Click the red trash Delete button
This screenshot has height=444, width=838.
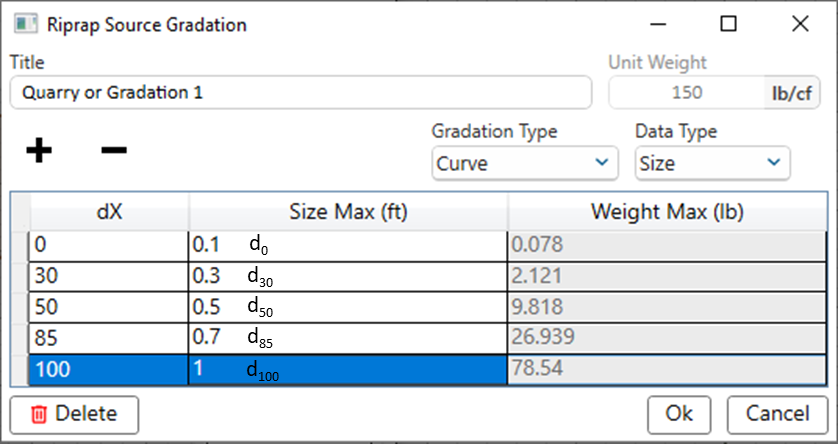(x=74, y=413)
